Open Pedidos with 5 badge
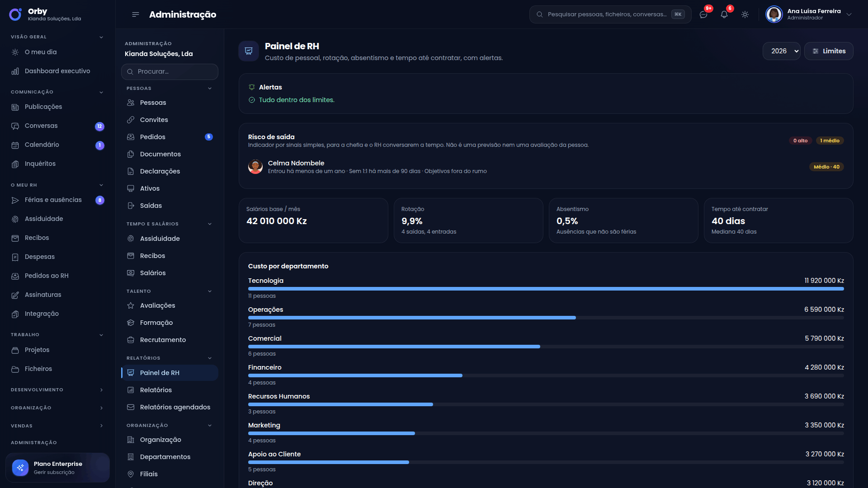The image size is (868, 488). (170, 137)
